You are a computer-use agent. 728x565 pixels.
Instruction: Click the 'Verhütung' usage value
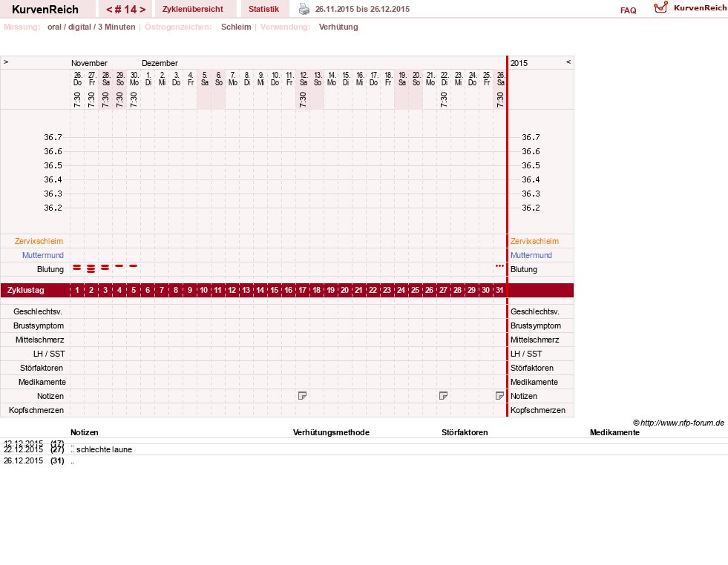[338, 27]
